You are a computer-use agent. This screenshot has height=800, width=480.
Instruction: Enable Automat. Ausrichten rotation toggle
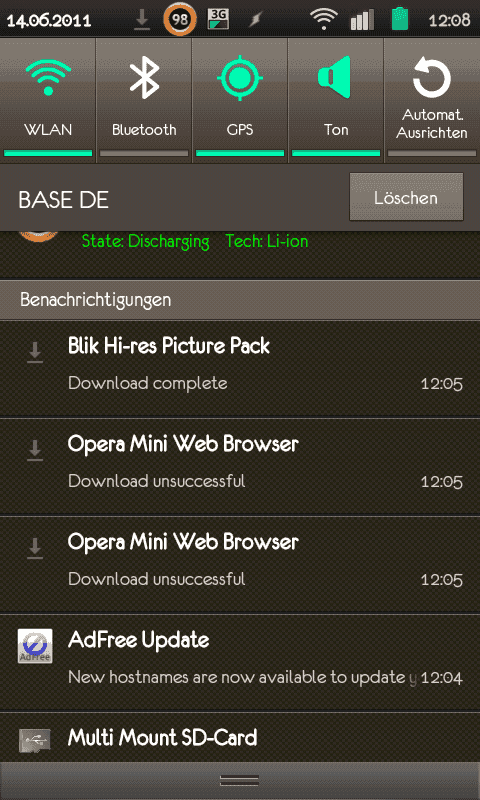[432, 101]
